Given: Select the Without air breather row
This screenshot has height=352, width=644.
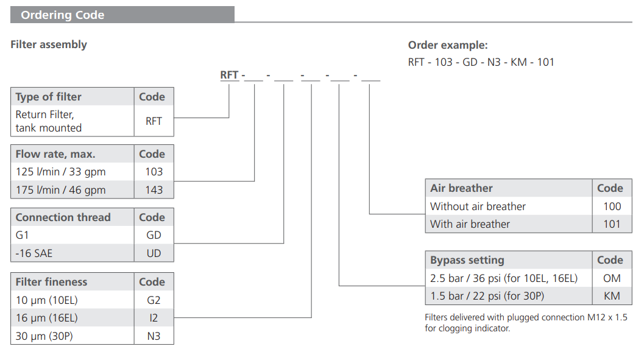Looking at the screenshot, I should (x=478, y=206).
